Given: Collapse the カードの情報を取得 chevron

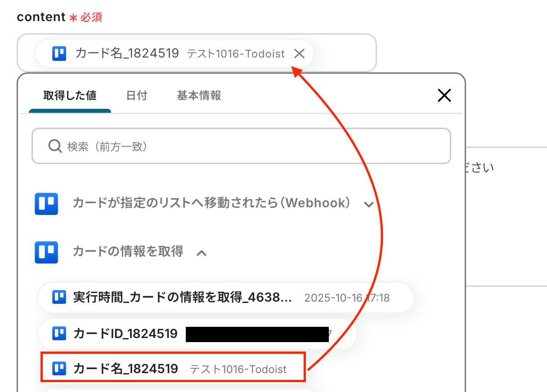Looking at the screenshot, I should [x=202, y=253].
